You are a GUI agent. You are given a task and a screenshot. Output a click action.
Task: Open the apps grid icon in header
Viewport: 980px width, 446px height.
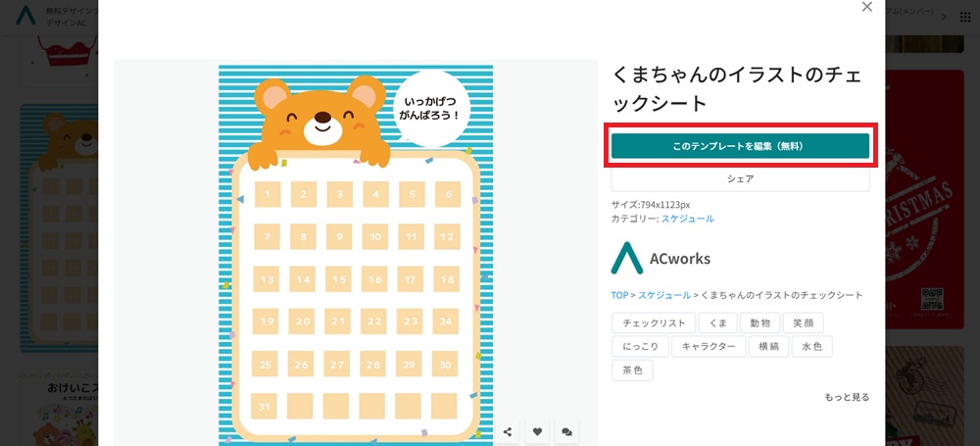coord(965,17)
